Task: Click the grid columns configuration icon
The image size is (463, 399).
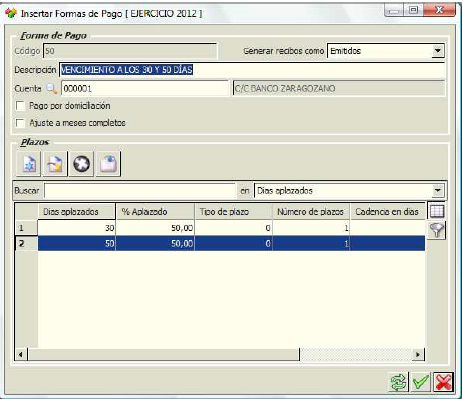Action: pyautogui.click(x=437, y=211)
